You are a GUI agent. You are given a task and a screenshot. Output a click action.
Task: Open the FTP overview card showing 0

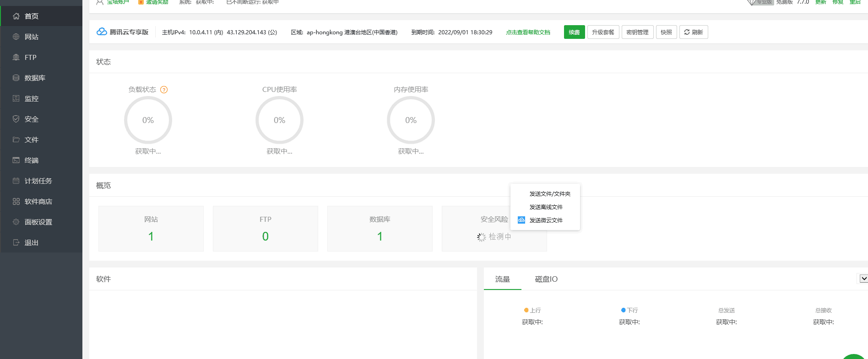tap(266, 229)
